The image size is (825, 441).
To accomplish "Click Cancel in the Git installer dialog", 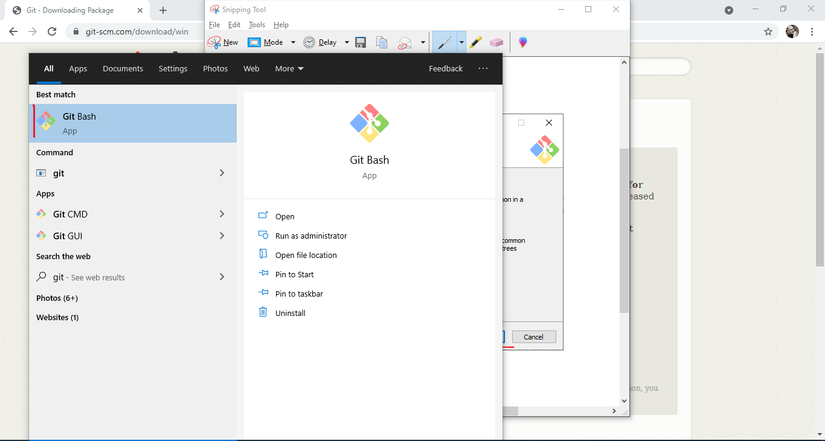I will [534, 337].
